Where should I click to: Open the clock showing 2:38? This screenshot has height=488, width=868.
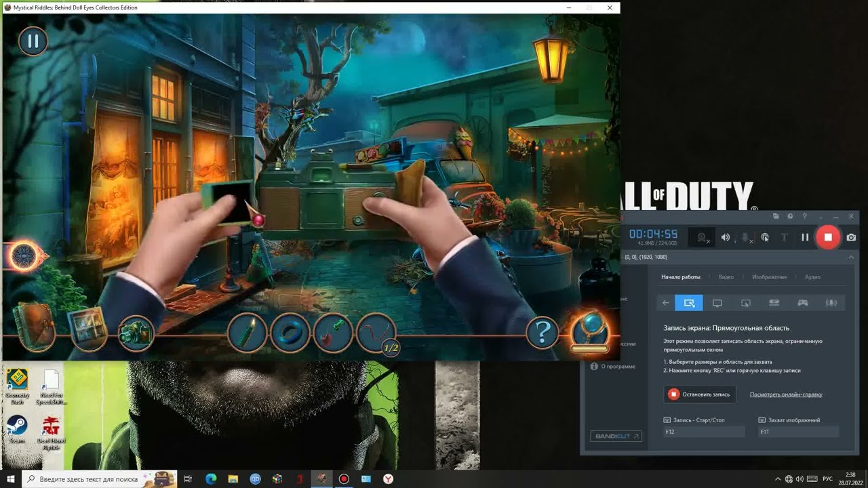coord(850,479)
